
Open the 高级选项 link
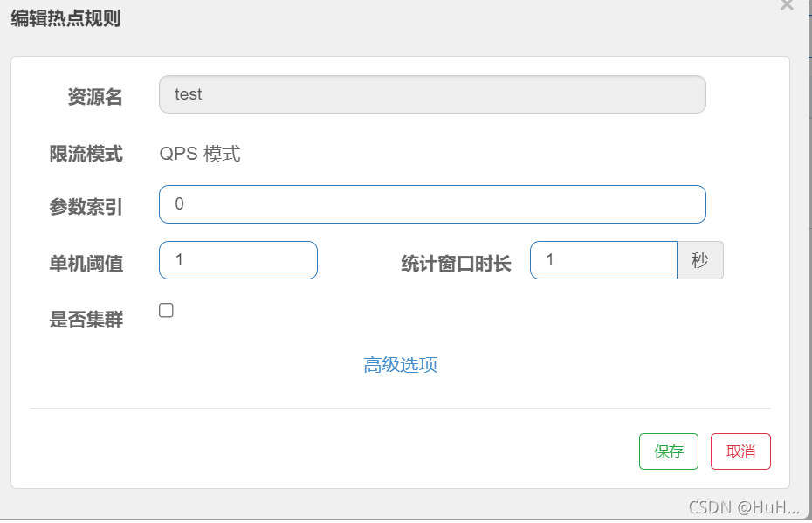point(400,365)
